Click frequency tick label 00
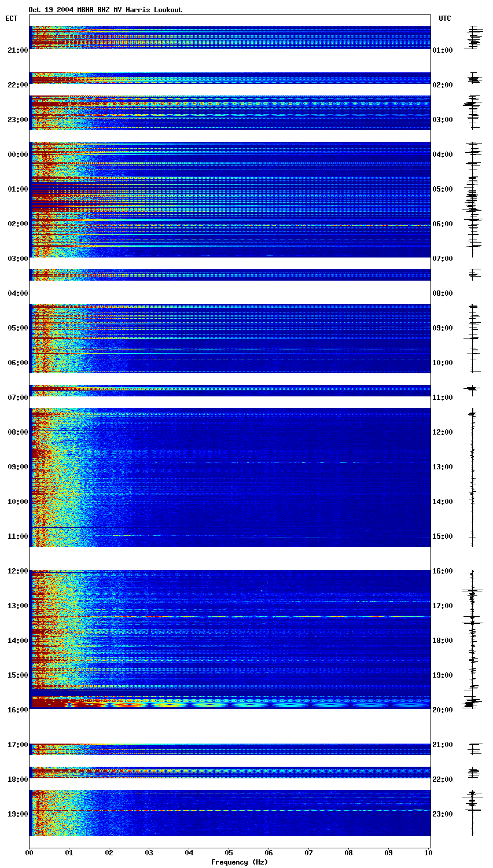This screenshot has height=868, width=493. [x=29, y=852]
